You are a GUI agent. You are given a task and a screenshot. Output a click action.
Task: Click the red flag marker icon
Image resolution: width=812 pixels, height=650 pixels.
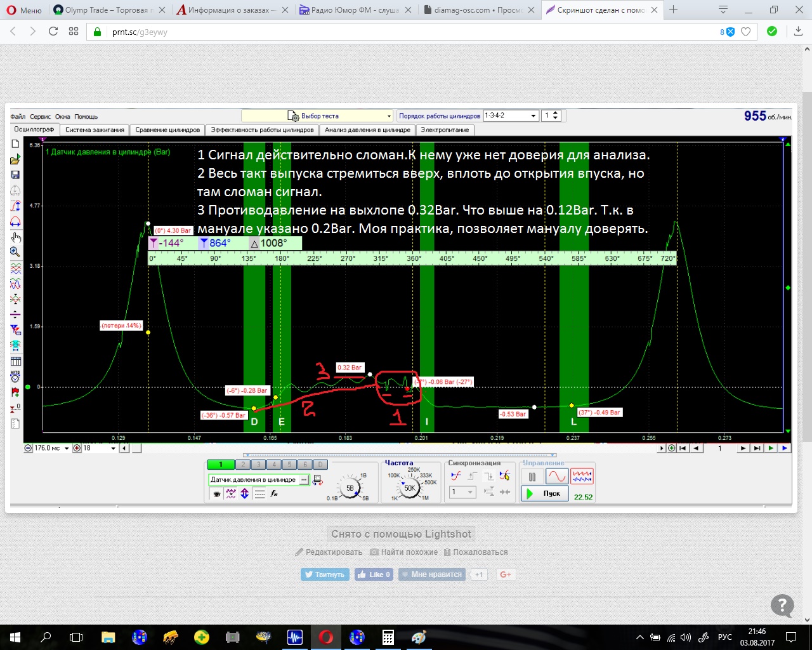(x=16, y=392)
